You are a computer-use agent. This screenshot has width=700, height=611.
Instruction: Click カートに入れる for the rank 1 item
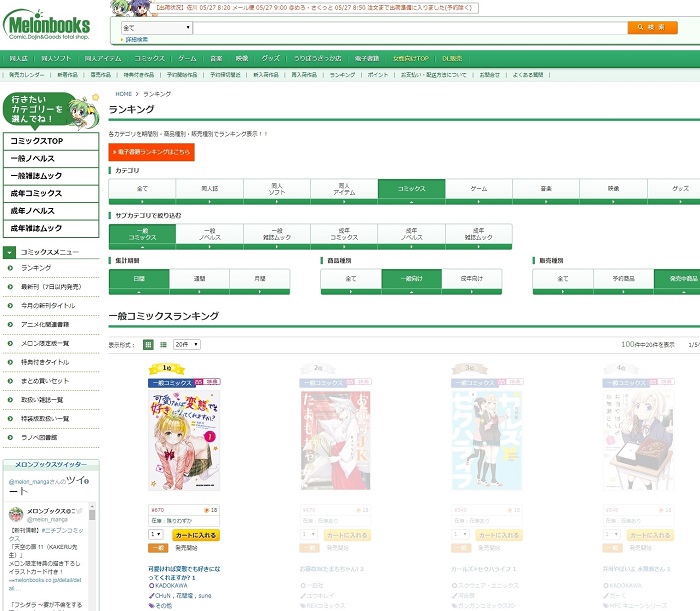[196, 535]
